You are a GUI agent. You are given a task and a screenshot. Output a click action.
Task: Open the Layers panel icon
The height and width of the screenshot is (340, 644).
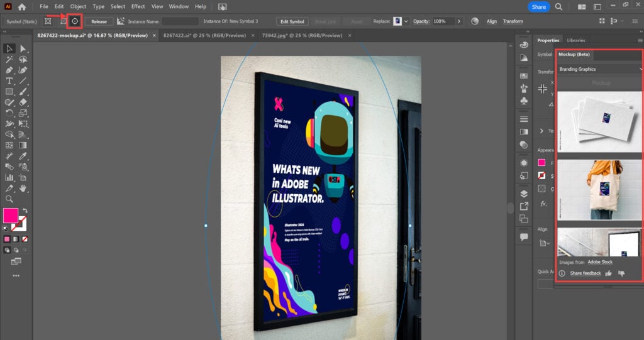[x=524, y=194]
